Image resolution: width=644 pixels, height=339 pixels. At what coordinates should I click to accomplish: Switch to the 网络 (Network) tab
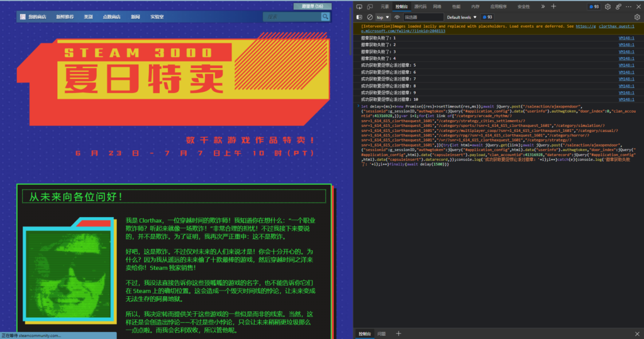tap(437, 6)
